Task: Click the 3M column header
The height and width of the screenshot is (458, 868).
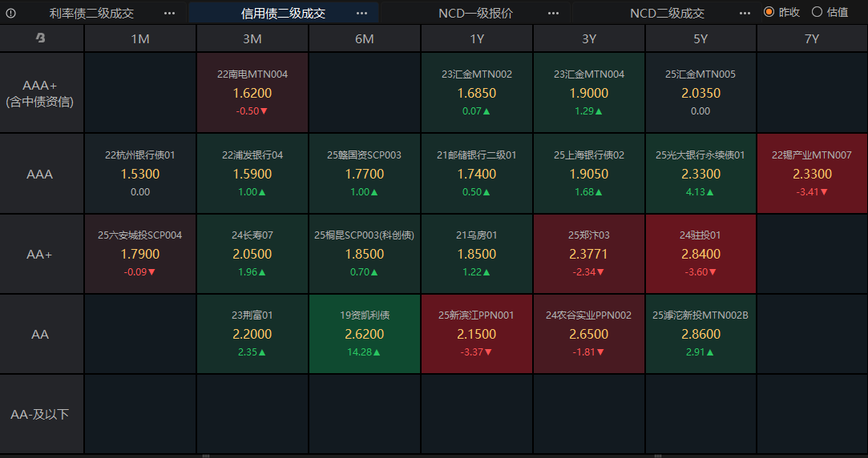Action: [x=252, y=38]
